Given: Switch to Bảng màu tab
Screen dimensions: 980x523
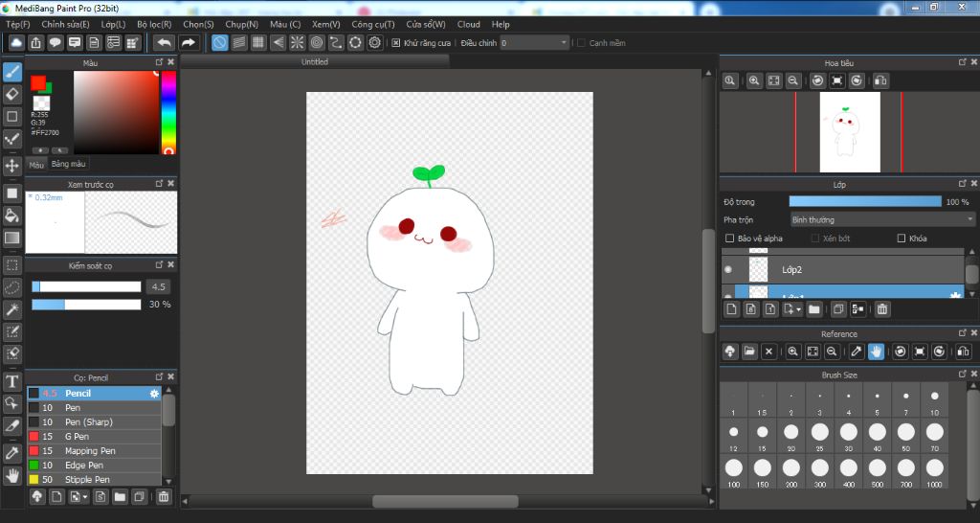Looking at the screenshot, I should coord(68,164).
